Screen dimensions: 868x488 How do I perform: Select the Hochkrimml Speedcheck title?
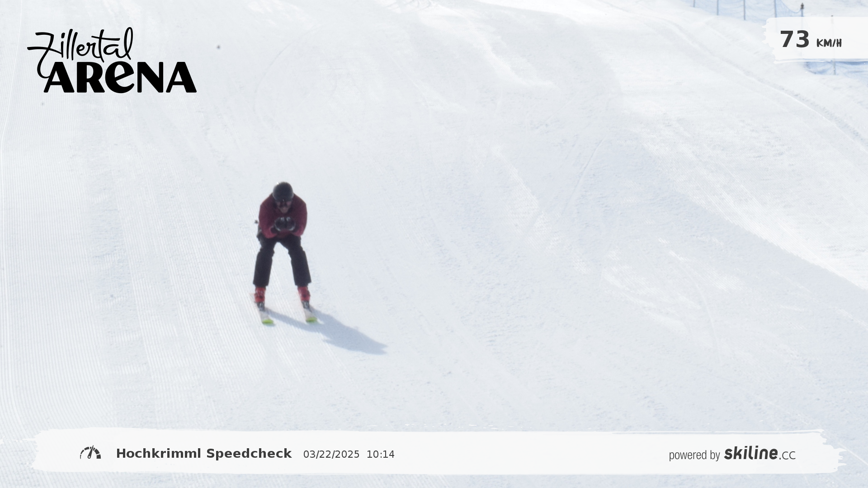[204, 454]
